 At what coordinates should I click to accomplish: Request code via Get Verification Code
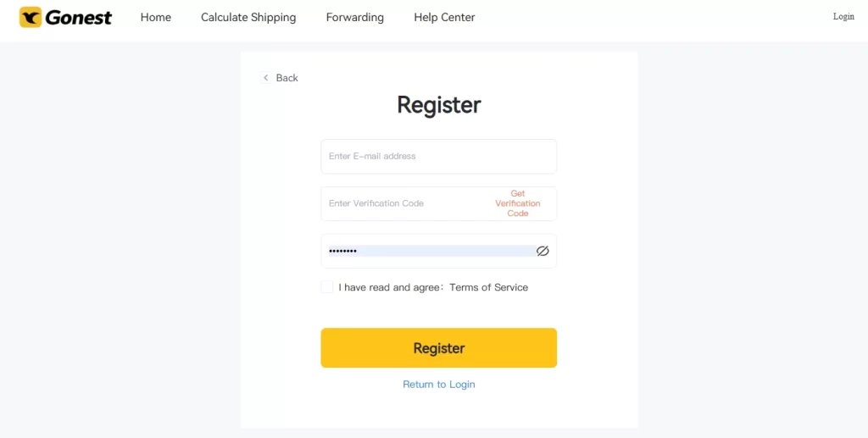click(x=518, y=203)
